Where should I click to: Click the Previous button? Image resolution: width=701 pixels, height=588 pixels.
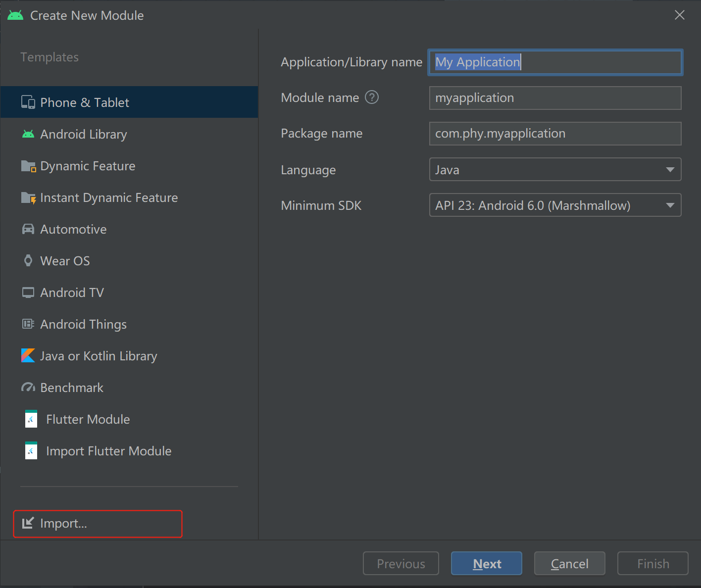(x=401, y=563)
